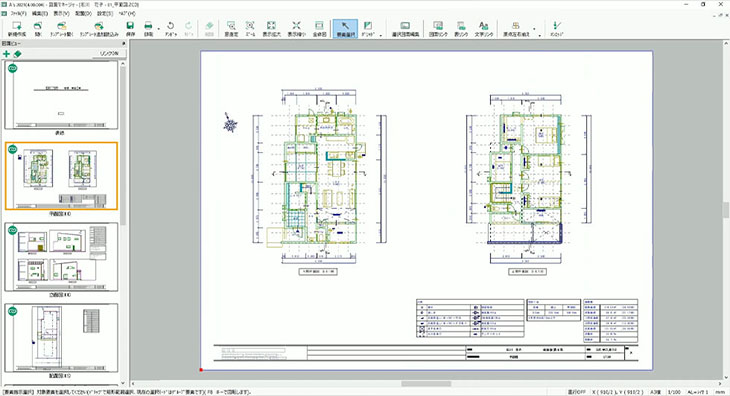Click the Template additional import icon
This screenshot has width=730, height=396.
point(99,28)
